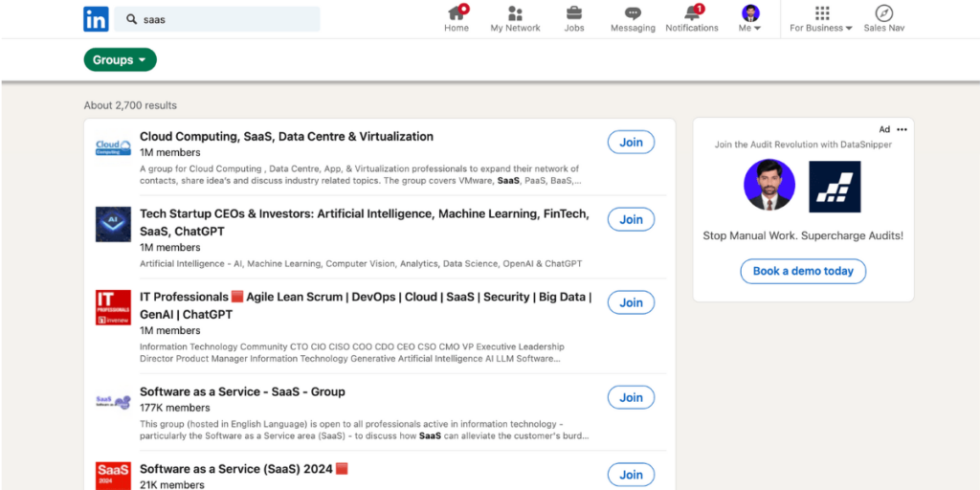Open the Me profile dropdown
This screenshot has height=490, width=980.
(x=750, y=19)
